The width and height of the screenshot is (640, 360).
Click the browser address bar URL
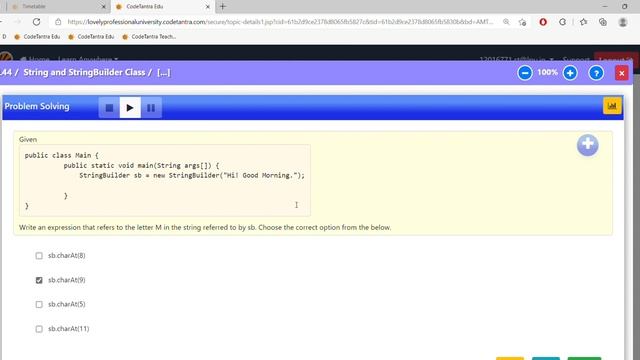(x=280, y=22)
